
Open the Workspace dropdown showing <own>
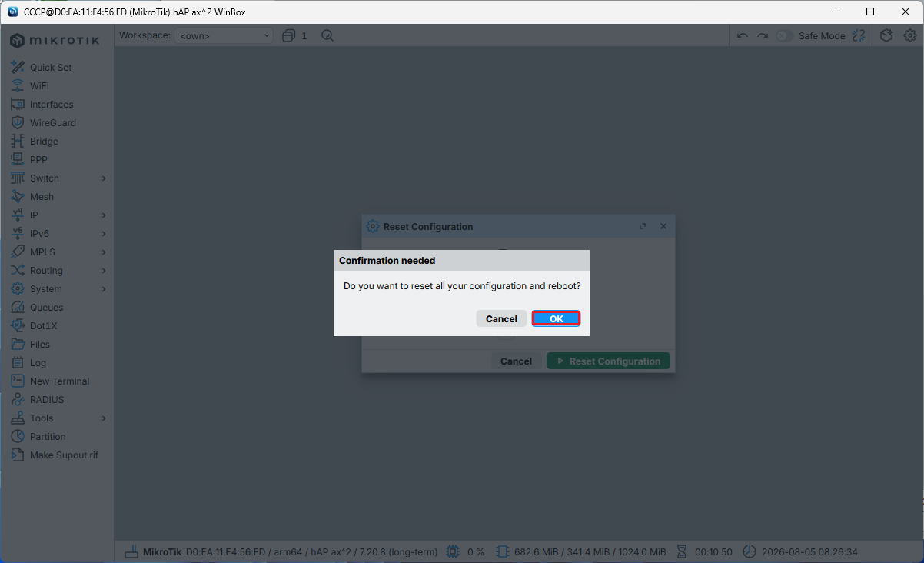coord(224,35)
